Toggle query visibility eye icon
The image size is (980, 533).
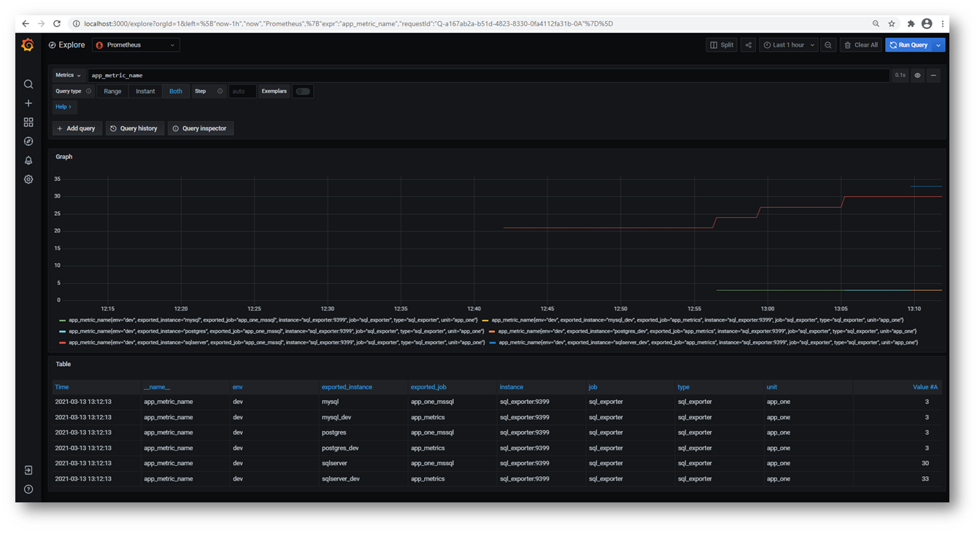pos(918,75)
